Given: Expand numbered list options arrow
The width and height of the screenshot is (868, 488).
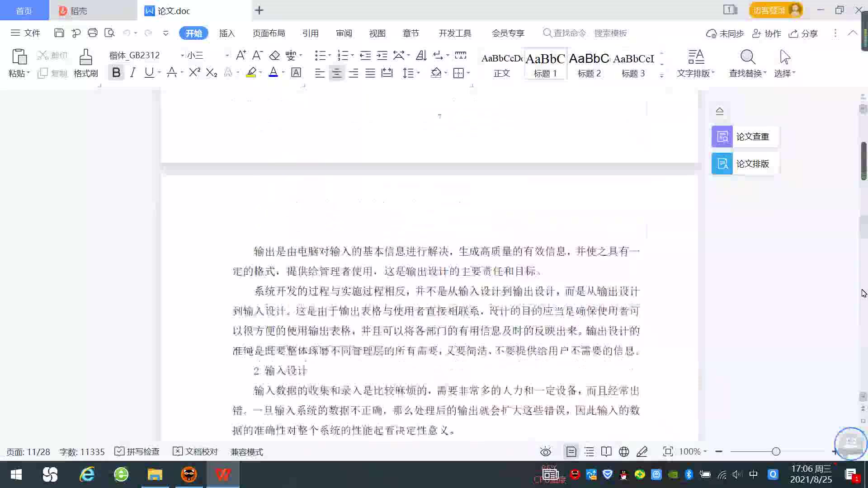Looking at the screenshot, I should pos(353,55).
